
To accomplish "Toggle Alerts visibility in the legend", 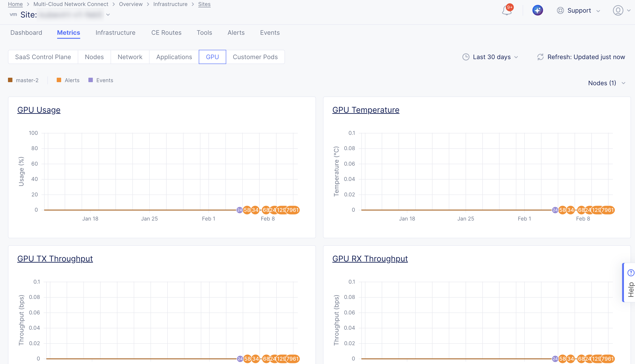I will click(72, 80).
